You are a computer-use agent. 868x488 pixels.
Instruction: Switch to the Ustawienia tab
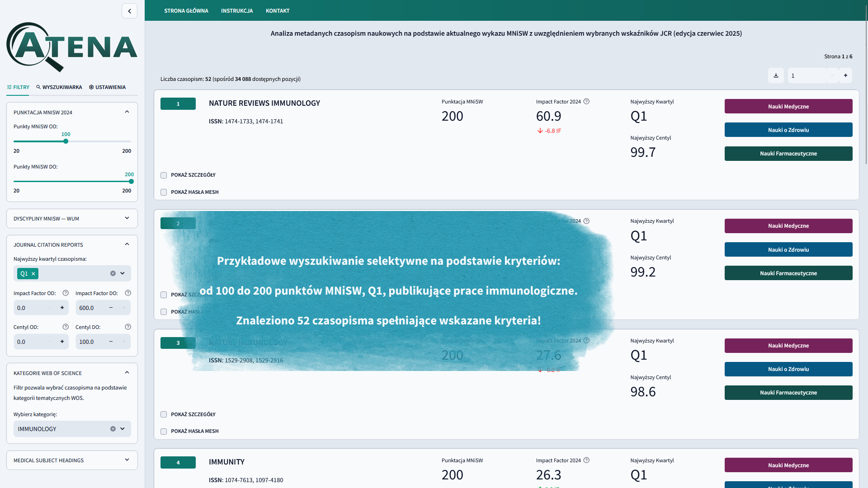point(107,87)
